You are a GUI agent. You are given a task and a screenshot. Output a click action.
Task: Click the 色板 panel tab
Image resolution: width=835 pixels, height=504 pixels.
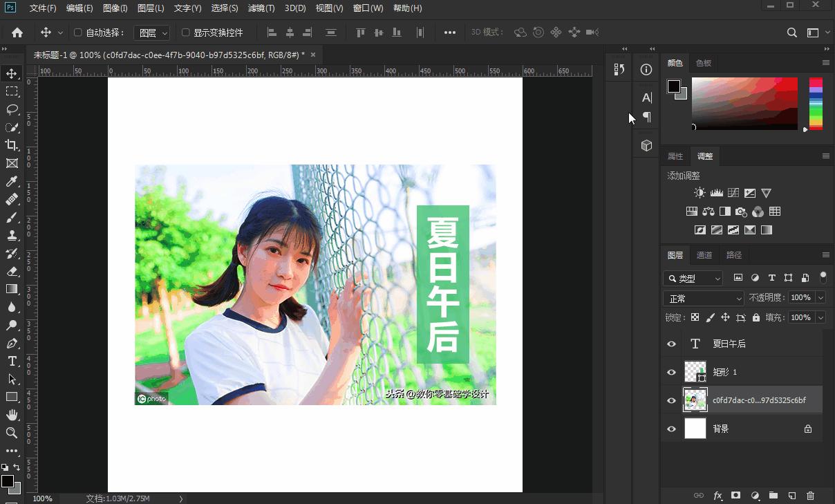pyautogui.click(x=703, y=63)
